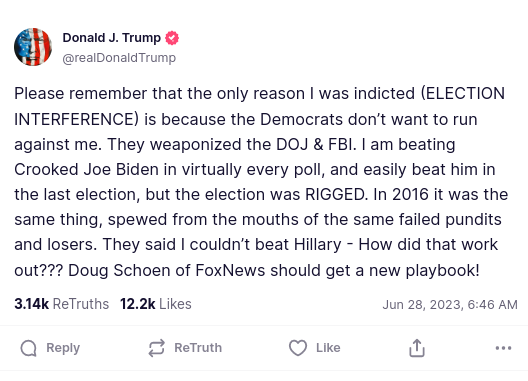This screenshot has height=381, width=528.
Task: Select the Reply text label
Action: [63, 348]
